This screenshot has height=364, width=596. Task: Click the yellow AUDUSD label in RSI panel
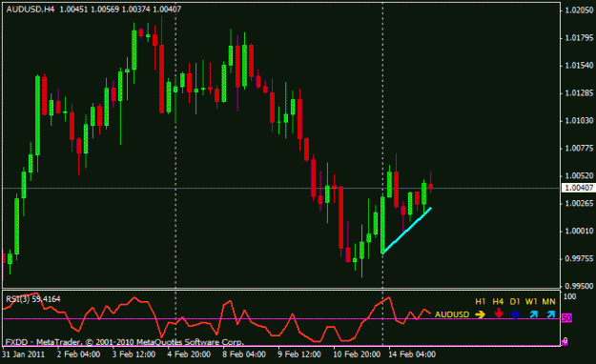[x=452, y=314]
